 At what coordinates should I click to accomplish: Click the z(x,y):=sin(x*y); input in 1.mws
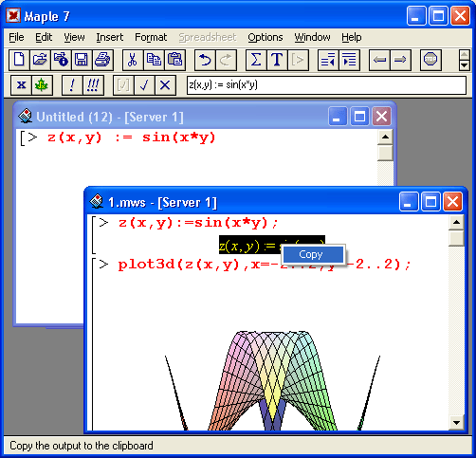point(198,223)
